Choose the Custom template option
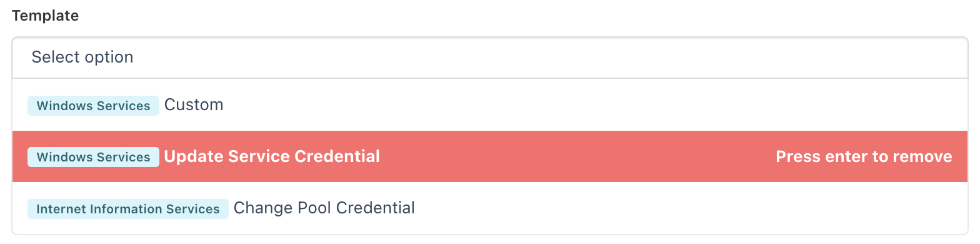980x244 pixels. pos(490,104)
